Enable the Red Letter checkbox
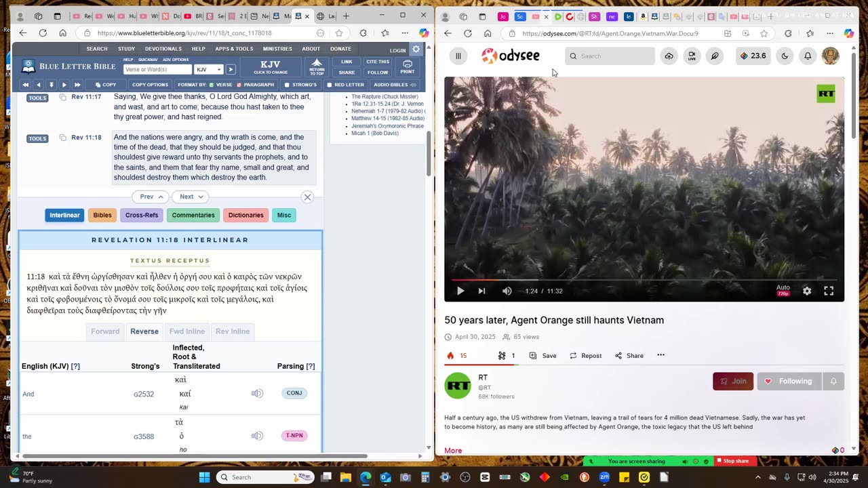This screenshot has width=868, height=488. [x=329, y=85]
